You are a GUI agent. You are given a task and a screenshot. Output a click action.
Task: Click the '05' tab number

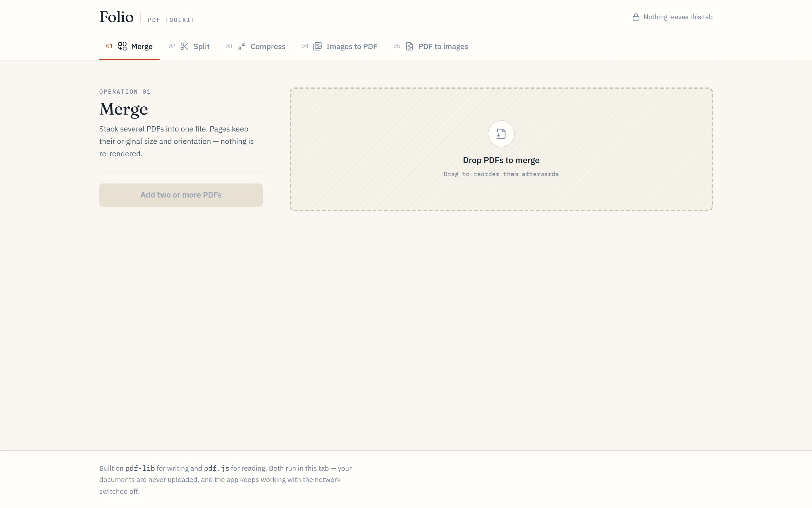(x=397, y=46)
